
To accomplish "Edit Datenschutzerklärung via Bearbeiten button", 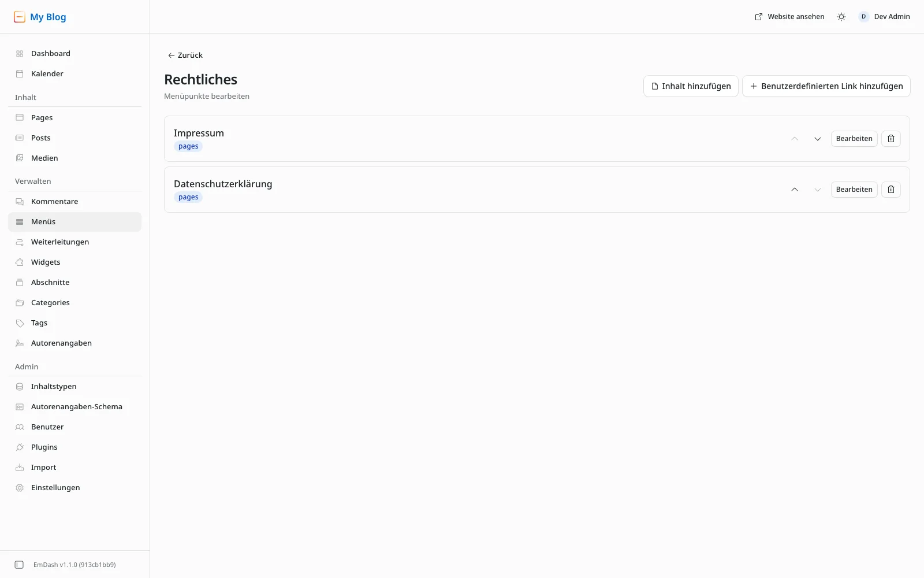I will [854, 190].
